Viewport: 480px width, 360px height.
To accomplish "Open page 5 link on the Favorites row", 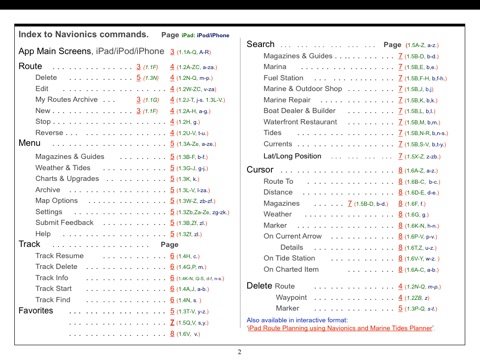I will [172, 311].
